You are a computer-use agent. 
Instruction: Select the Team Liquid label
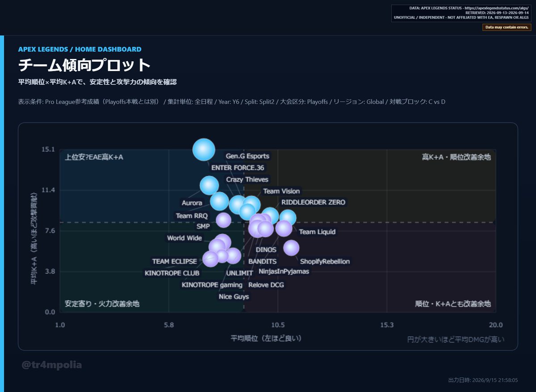pos(317,232)
